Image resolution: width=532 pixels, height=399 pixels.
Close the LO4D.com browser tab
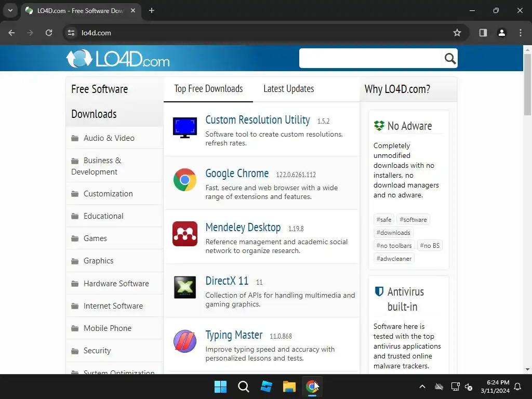(133, 10)
